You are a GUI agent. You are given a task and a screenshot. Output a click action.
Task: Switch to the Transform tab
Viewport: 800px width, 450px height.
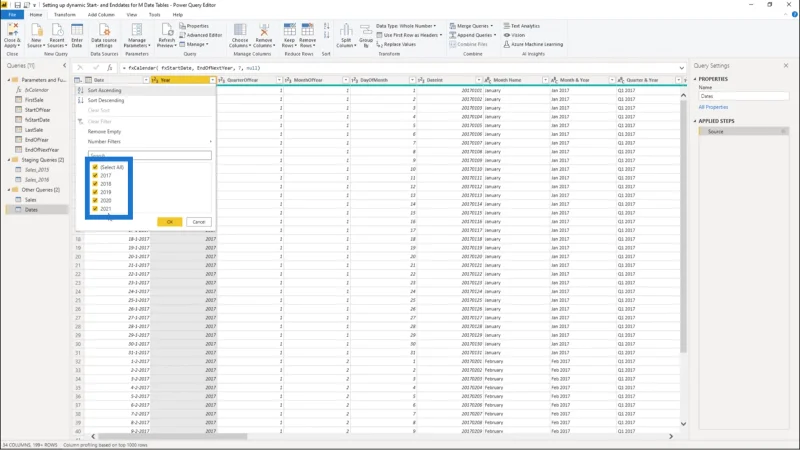click(64, 15)
